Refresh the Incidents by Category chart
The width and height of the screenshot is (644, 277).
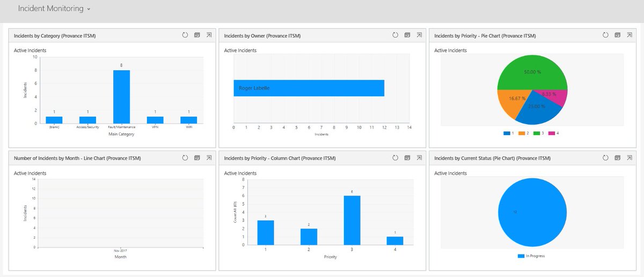(185, 35)
